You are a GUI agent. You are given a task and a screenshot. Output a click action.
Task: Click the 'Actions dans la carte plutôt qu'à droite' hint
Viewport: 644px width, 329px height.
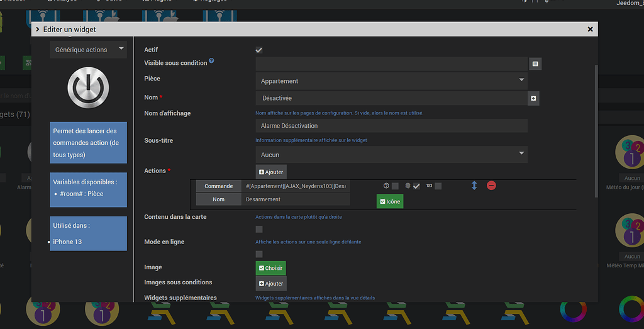point(299,217)
